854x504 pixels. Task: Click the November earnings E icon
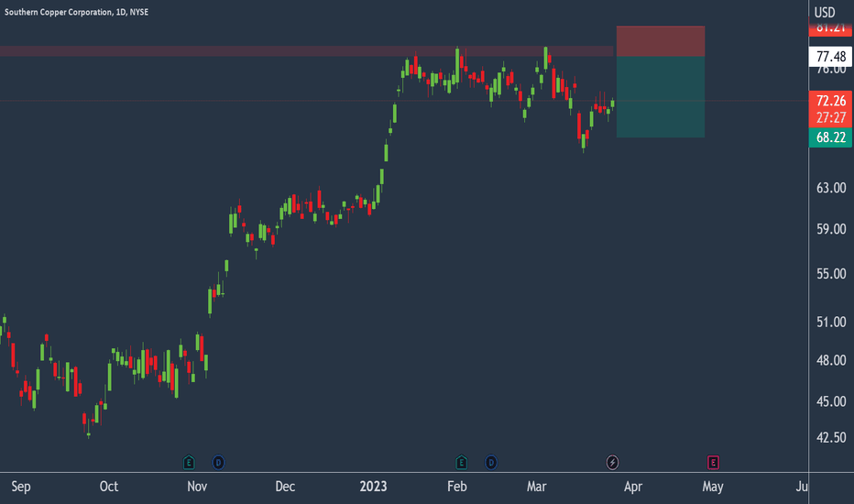189,463
